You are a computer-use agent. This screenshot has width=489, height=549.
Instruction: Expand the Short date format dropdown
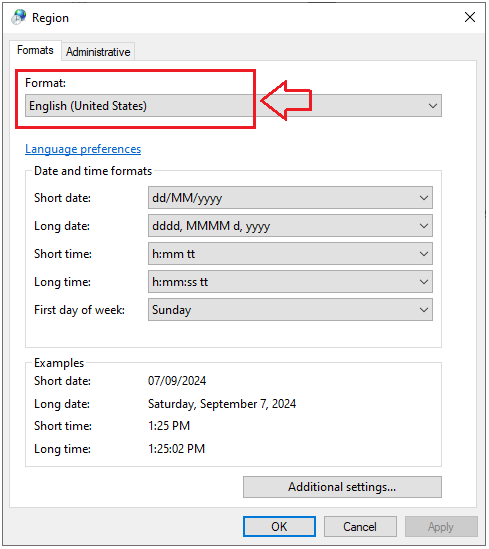[x=290, y=198]
